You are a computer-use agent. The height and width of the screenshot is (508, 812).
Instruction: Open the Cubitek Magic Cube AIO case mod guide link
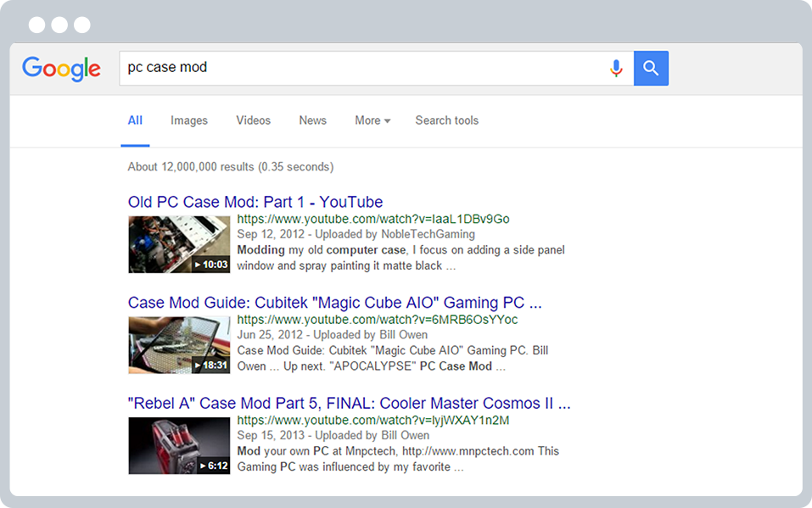[334, 303]
